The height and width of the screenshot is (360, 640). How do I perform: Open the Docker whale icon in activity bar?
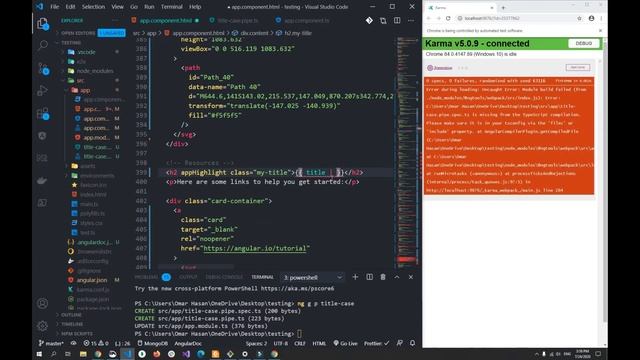(42, 180)
